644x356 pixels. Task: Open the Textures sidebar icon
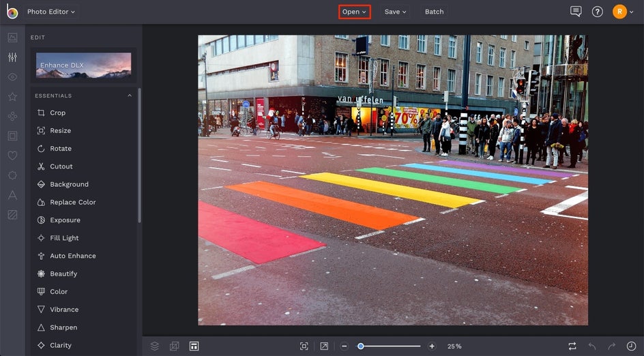tap(12, 214)
